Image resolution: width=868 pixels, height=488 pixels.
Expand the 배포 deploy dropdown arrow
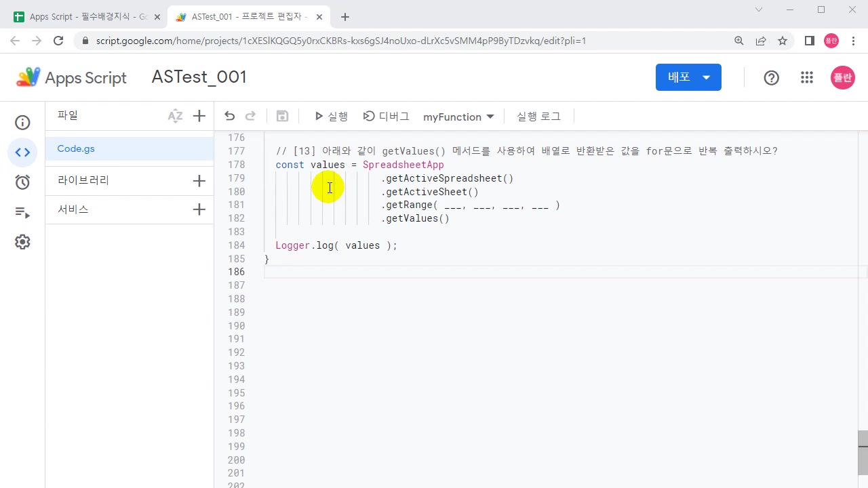pyautogui.click(x=706, y=77)
